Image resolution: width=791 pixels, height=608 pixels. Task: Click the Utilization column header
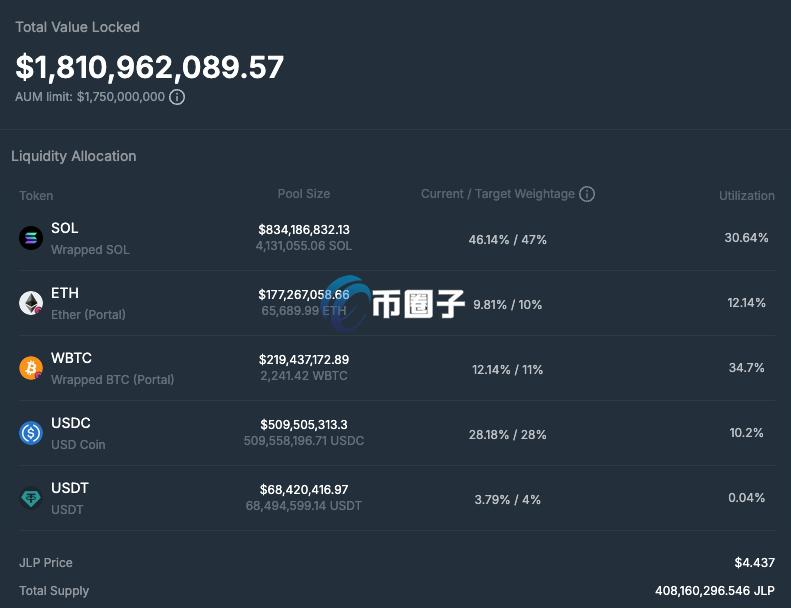click(x=746, y=196)
